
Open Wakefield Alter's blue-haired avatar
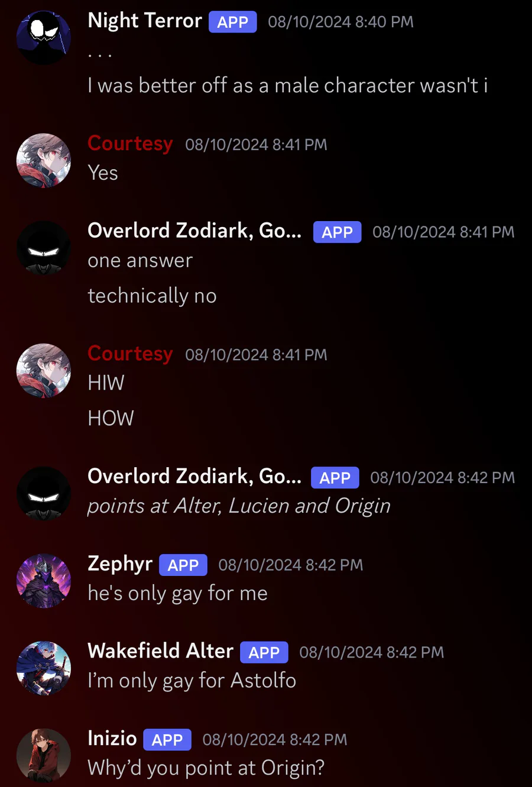coord(44,668)
